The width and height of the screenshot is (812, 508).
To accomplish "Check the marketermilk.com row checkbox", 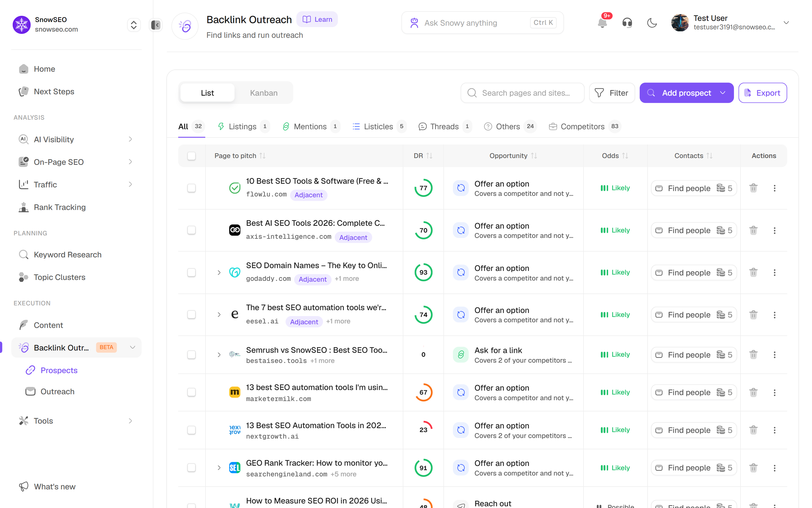I will 191,392.
